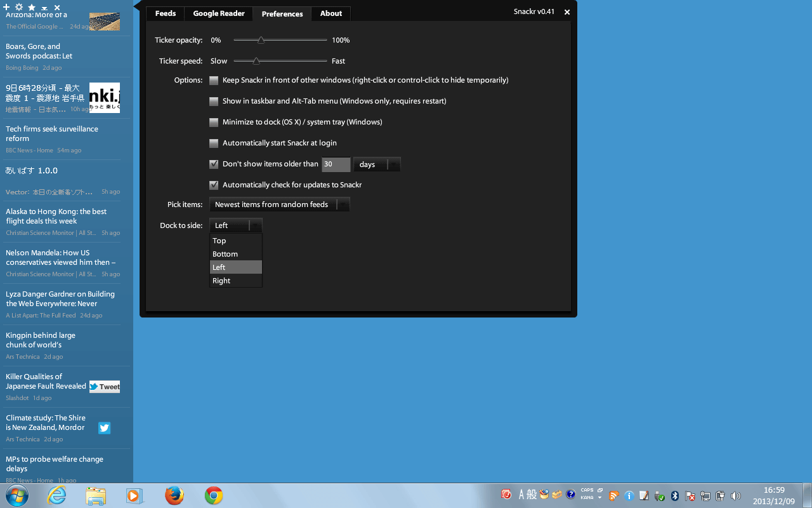This screenshot has height=508, width=812.
Task: Click the notepad-with-pencil tray icon
Action: tap(645, 496)
